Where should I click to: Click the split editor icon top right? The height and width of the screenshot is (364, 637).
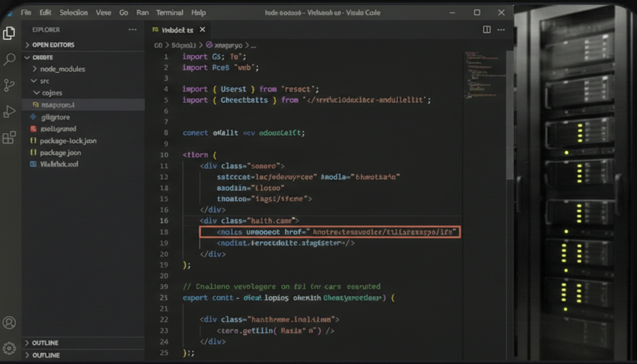tap(486, 29)
